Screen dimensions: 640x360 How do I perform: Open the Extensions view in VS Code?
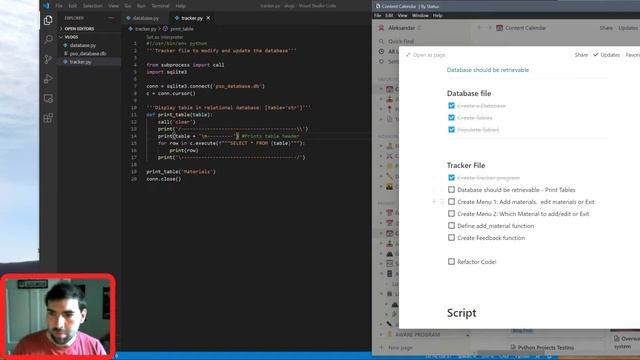click(x=48, y=118)
